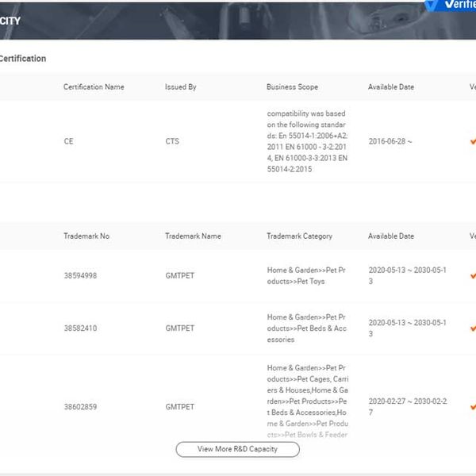Select Available Date header in trademark table
The image size is (476, 476).
[x=391, y=236]
